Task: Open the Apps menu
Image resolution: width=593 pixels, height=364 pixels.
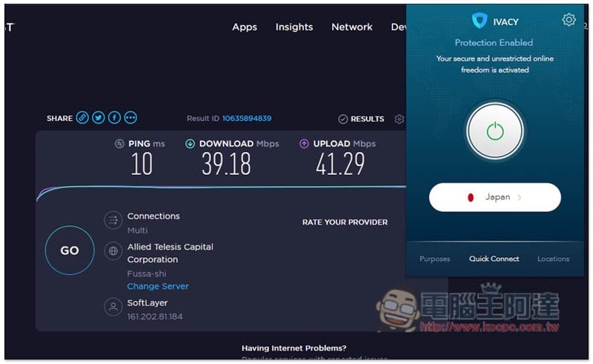Action: tap(245, 27)
